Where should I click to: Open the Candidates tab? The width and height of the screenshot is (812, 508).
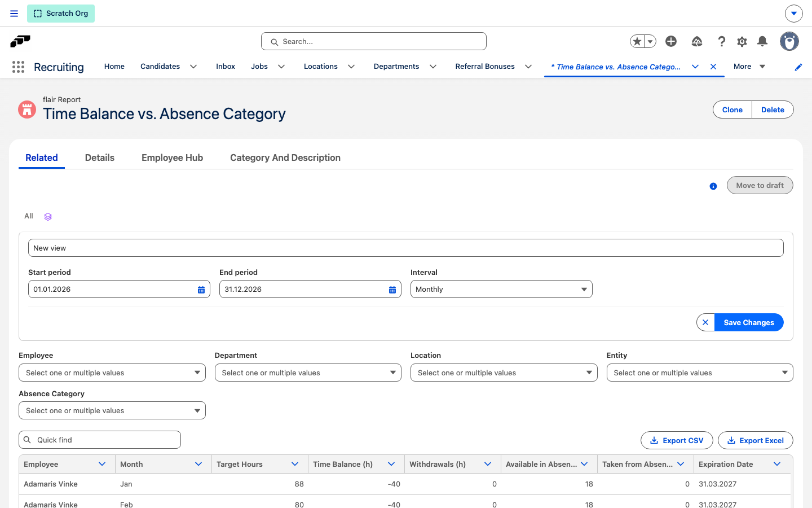tap(160, 67)
